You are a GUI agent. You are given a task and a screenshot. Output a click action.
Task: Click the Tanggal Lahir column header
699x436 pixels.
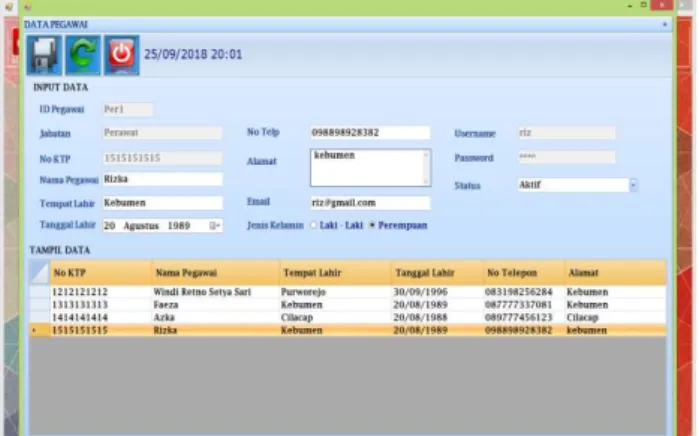coord(438,272)
